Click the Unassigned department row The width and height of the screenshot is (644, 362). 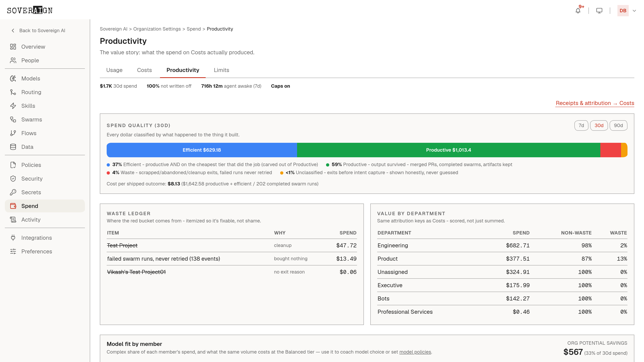(502, 272)
